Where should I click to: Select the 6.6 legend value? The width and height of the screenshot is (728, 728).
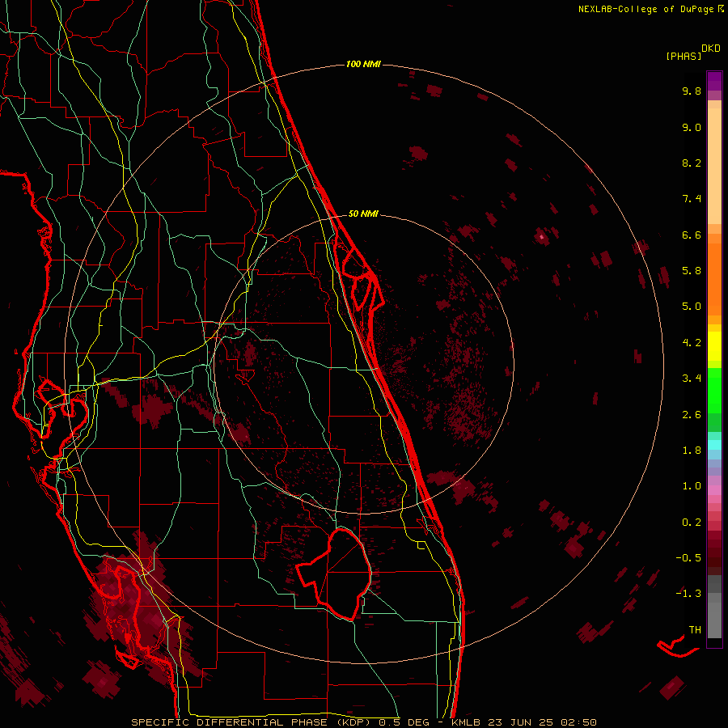coord(692,235)
